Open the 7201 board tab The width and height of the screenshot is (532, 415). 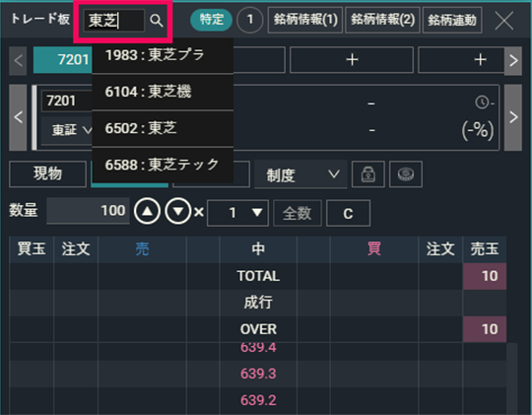(x=63, y=60)
